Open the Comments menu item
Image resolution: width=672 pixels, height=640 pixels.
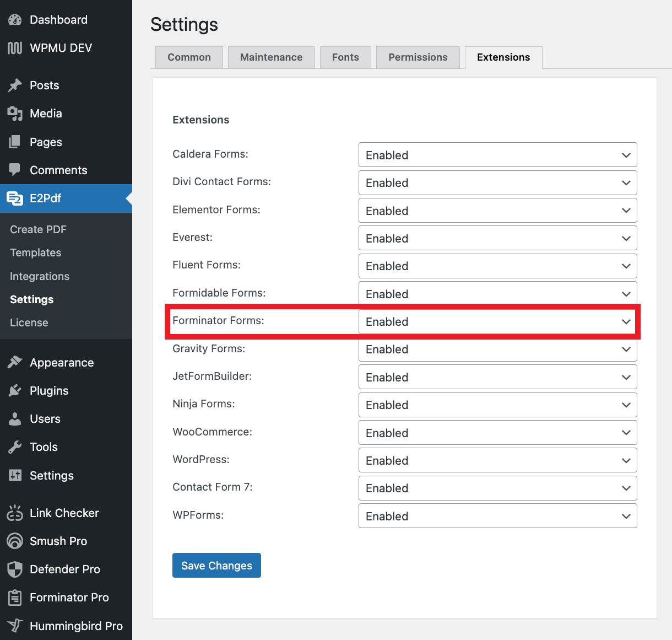[66, 170]
